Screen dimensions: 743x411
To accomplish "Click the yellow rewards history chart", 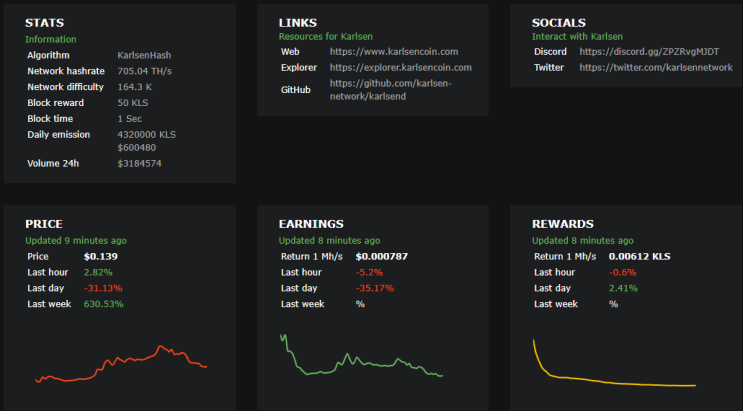I will tap(615, 363).
